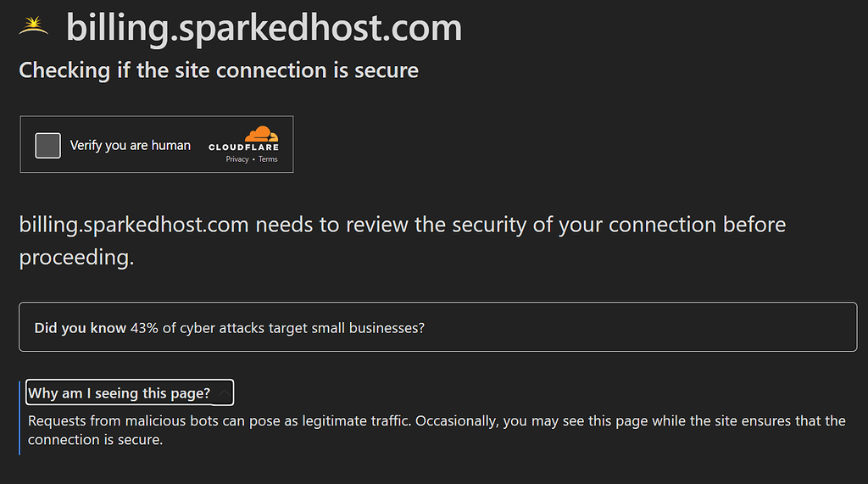
Task: Open the Cloudflare Terms link
Action: (x=268, y=159)
